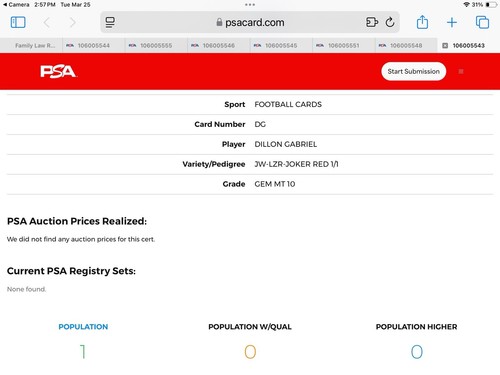Viewport: 500px width, 375px height.
Task: Reload the psacard.com page
Action: point(390,22)
